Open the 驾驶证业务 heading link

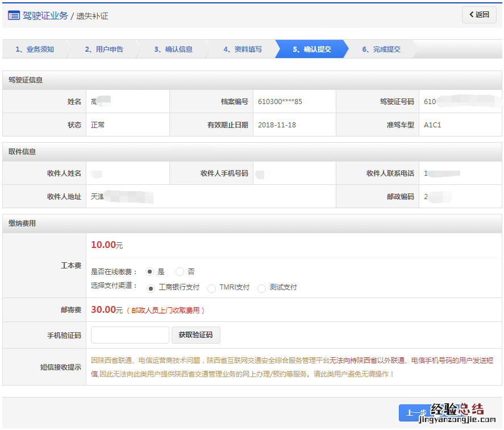pyautogui.click(x=45, y=15)
